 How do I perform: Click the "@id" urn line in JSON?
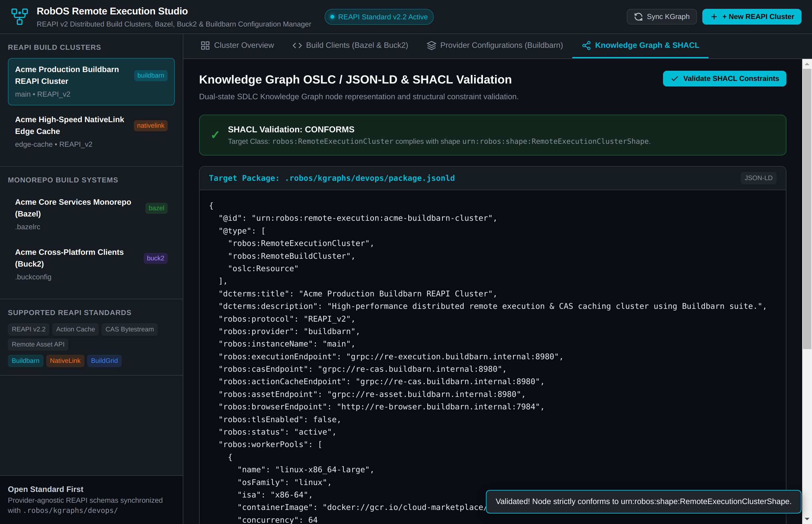point(357,218)
